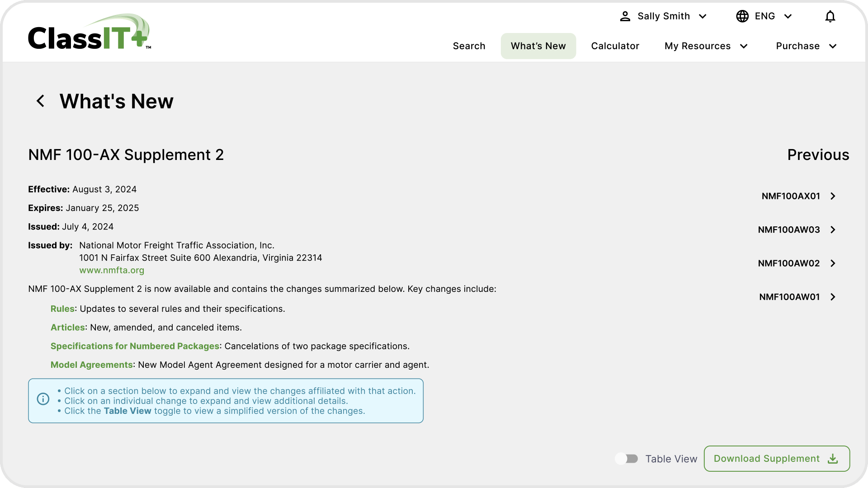868x488 pixels.
Task: Open the My Resources menu
Action: [x=706, y=46]
